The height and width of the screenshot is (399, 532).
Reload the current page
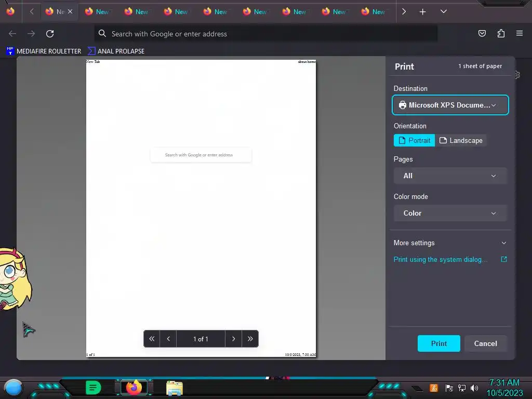click(x=50, y=34)
